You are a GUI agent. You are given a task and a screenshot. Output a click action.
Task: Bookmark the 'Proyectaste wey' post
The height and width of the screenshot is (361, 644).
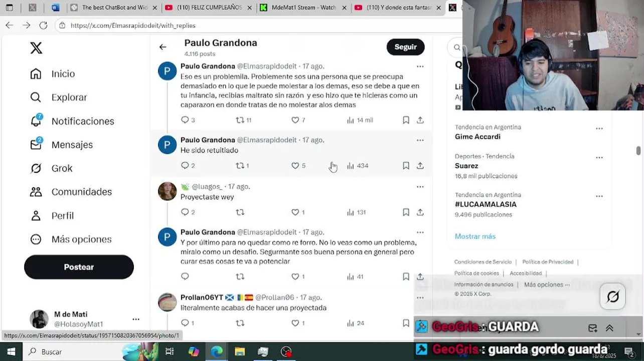coord(406,212)
